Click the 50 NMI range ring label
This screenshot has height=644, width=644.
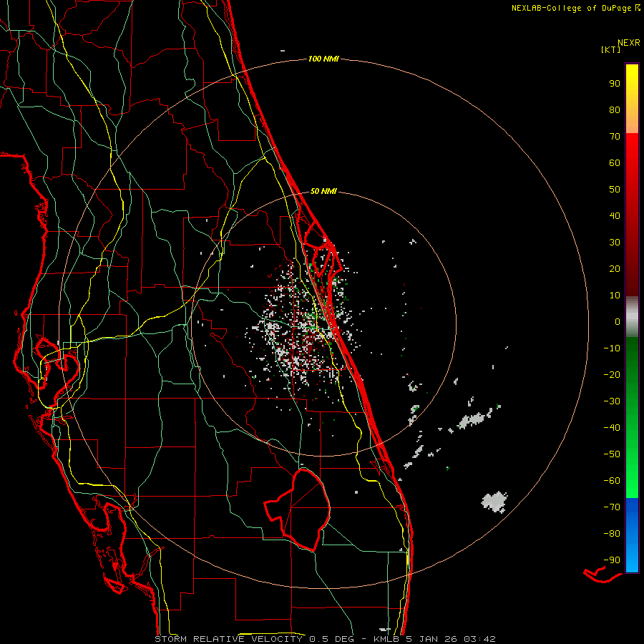coord(323,191)
